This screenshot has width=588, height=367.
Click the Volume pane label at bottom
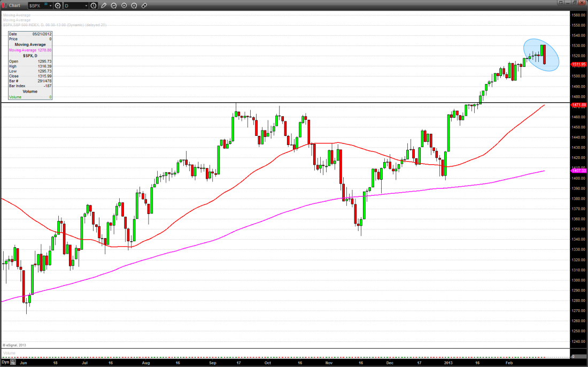(10, 354)
